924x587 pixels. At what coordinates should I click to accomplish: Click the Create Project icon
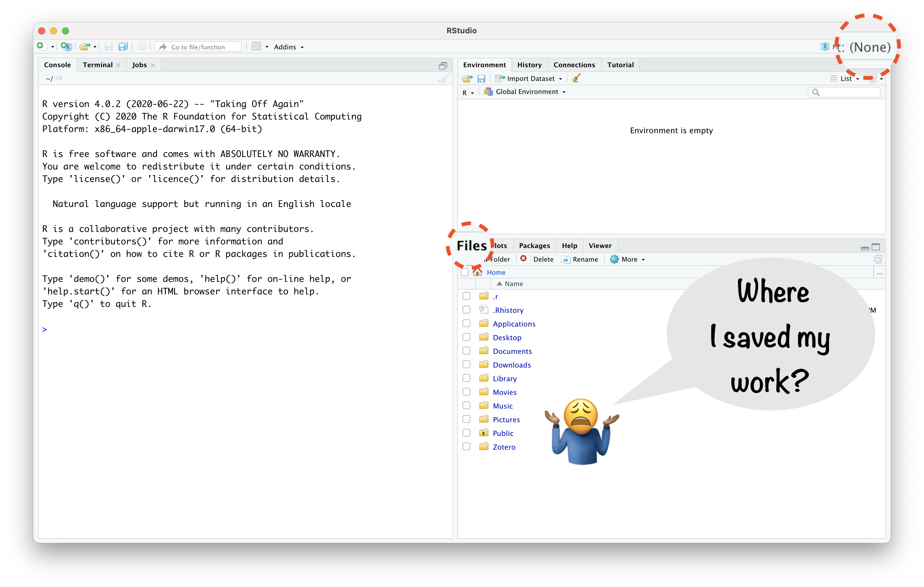66,47
